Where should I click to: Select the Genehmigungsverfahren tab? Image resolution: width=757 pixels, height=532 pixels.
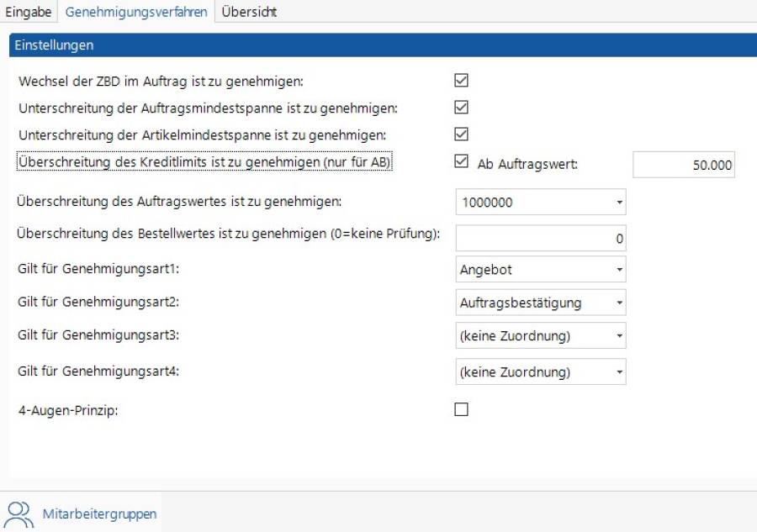coord(136,12)
